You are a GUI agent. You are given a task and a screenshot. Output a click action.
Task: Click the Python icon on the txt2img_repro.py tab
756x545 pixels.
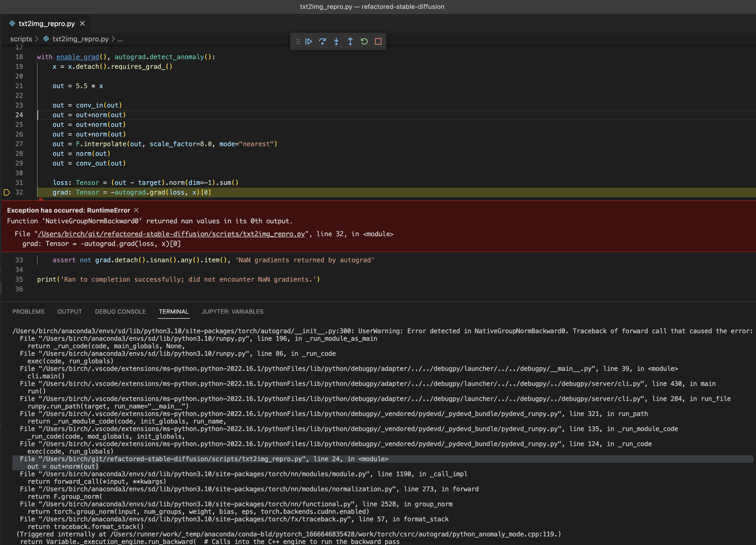(x=12, y=23)
